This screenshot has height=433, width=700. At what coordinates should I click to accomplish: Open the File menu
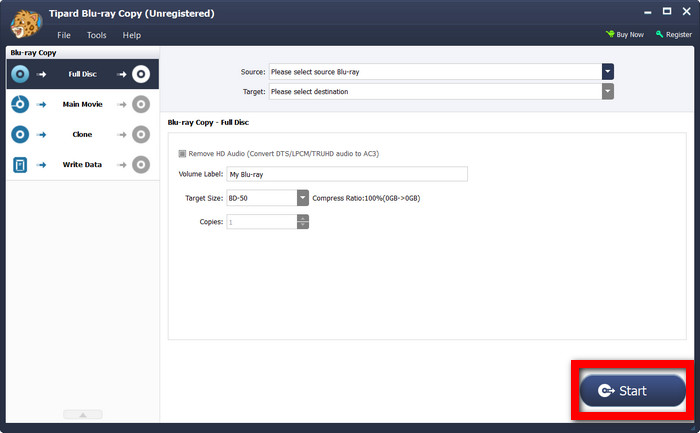pyautogui.click(x=64, y=35)
